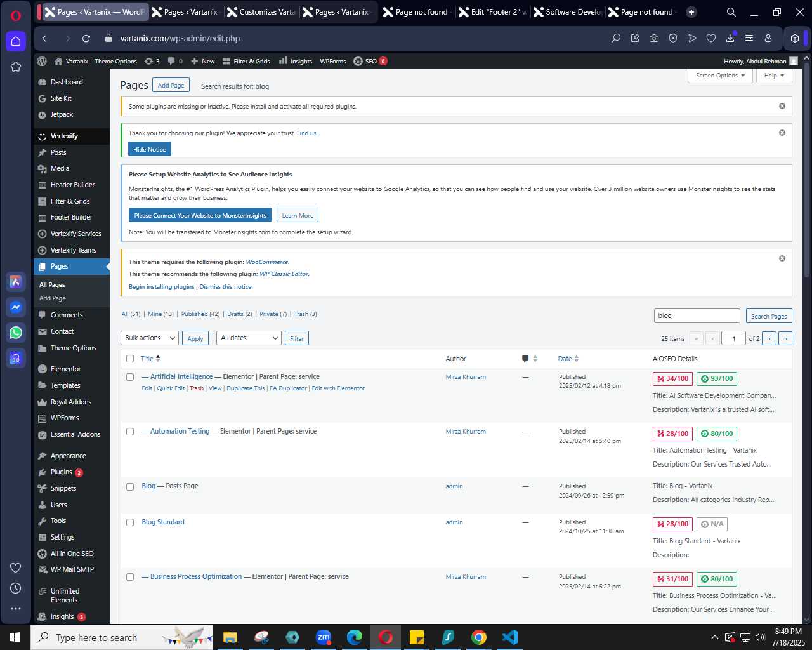Open Visual Studio Code from taskbar
This screenshot has height=650, width=812.
510,637
